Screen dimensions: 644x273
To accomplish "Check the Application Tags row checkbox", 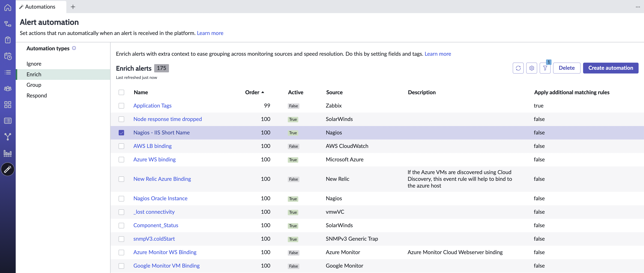I will [x=121, y=106].
